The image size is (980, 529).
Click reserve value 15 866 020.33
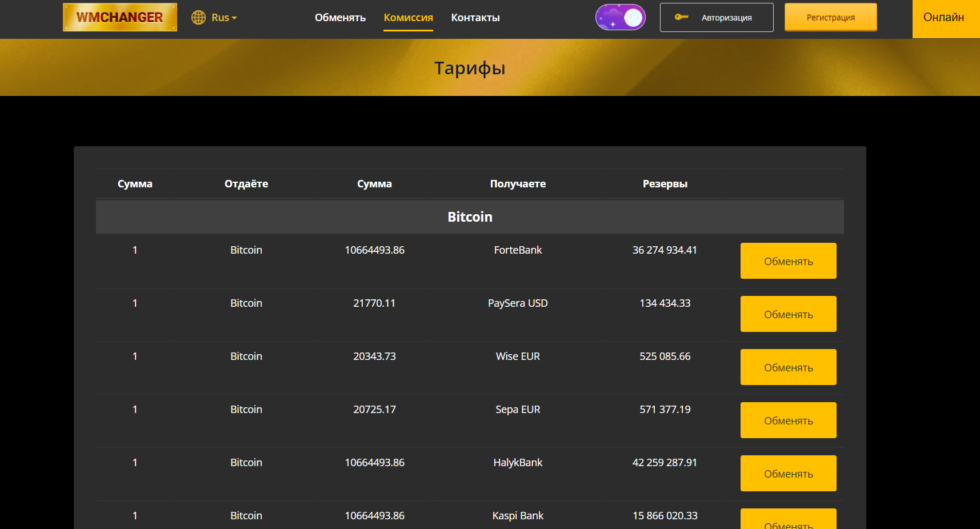coord(665,516)
